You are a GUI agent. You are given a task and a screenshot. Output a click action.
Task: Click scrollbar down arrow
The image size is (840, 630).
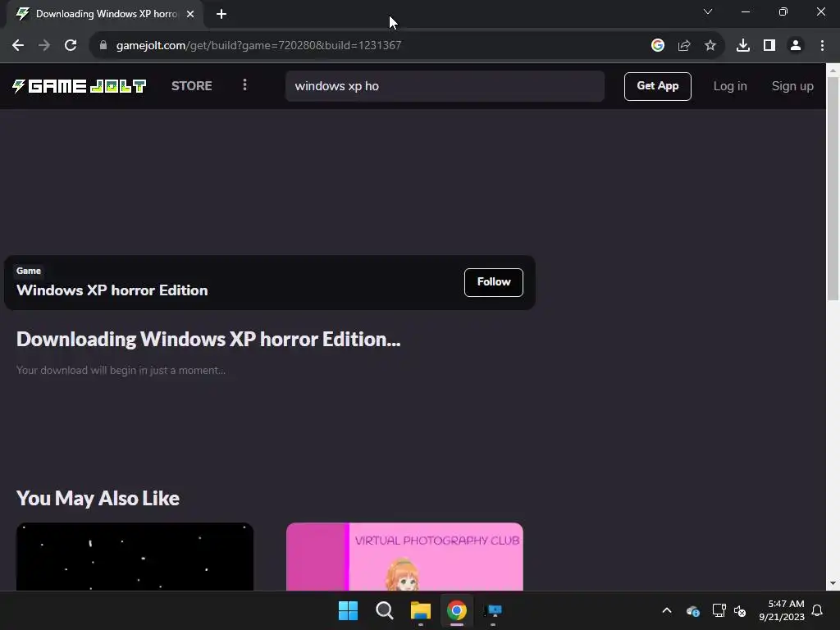coord(833,583)
